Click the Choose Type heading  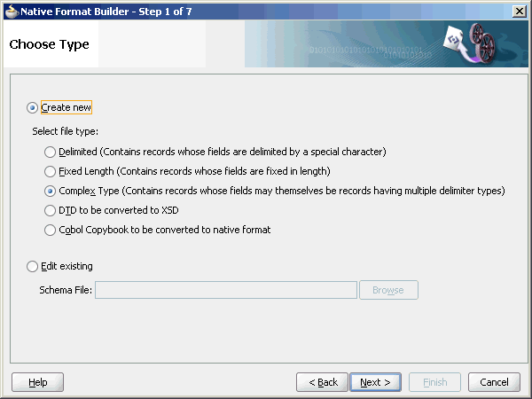coord(50,44)
